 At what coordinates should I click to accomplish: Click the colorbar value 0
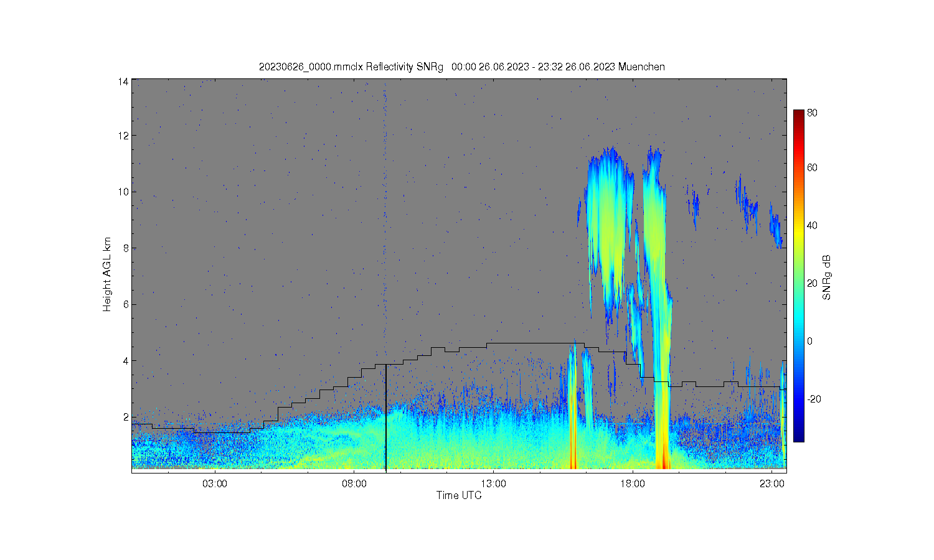809,341
